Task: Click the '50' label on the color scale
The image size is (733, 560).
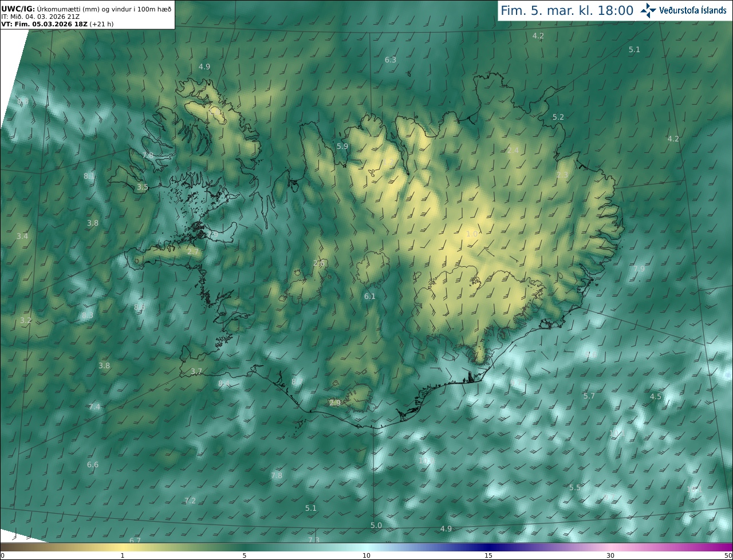Action: [728, 555]
